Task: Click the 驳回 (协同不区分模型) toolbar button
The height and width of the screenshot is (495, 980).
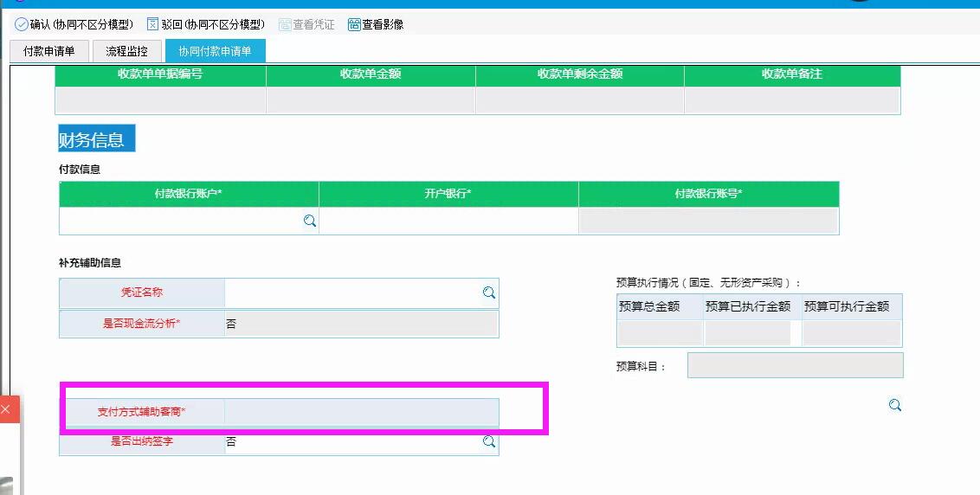Action: (205, 24)
